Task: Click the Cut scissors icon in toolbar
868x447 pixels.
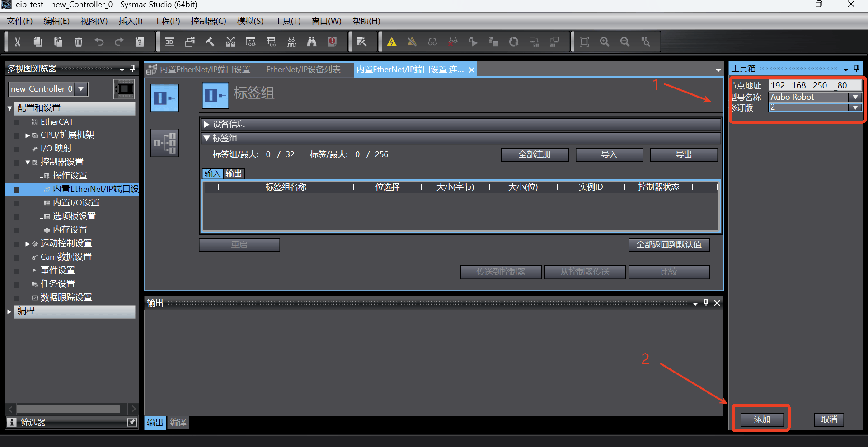Action: pyautogui.click(x=18, y=42)
